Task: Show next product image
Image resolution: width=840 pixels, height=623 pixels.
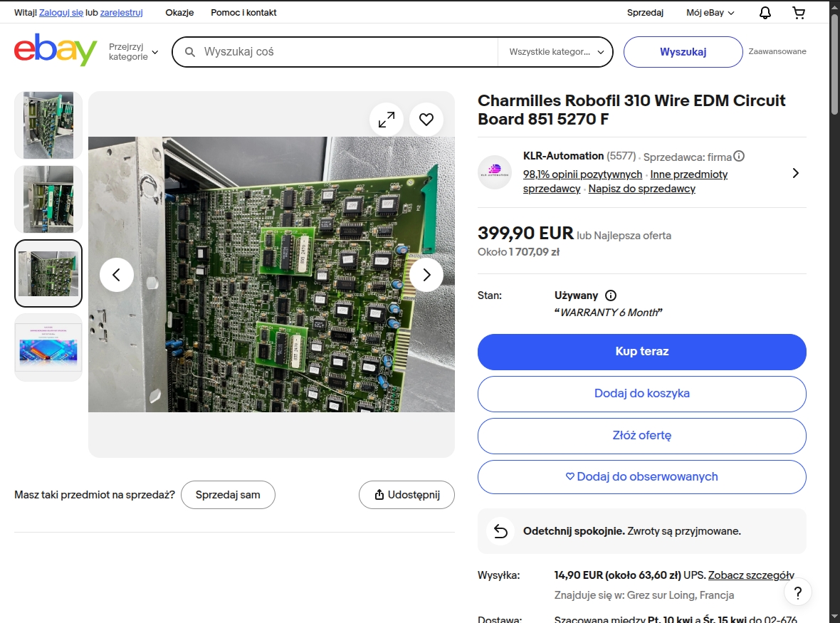Action: (426, 275)
